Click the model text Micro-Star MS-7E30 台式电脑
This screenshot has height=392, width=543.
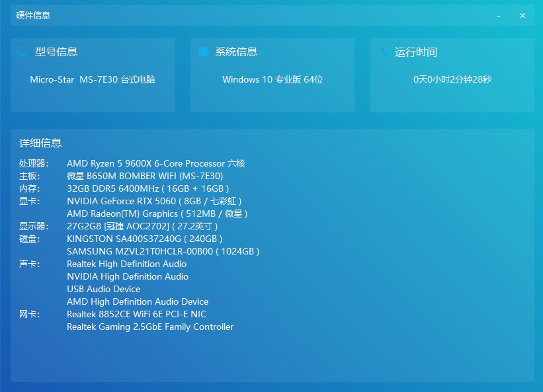point(93,79)
